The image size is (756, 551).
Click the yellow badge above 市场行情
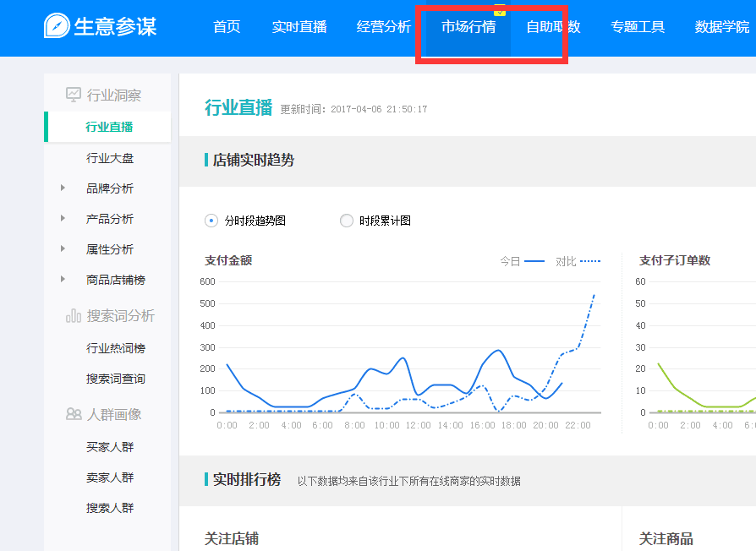(500, 10)
